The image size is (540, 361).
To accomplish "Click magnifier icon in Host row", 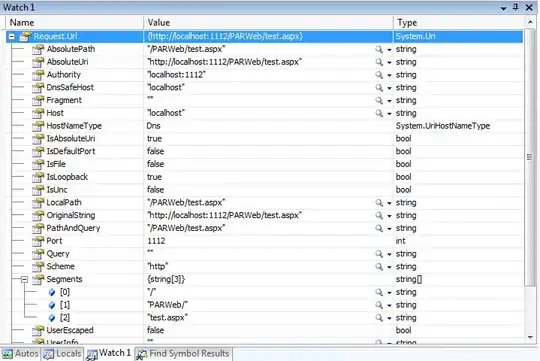I will tap(379, 113).
